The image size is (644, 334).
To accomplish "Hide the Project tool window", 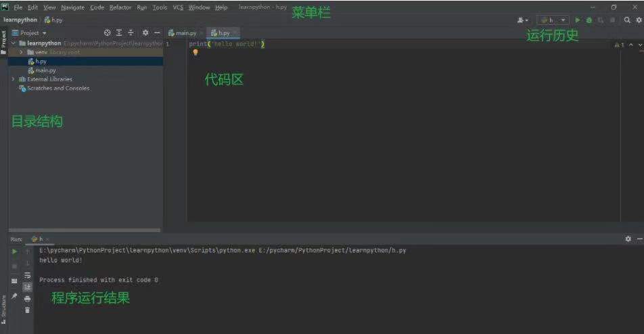I will (x=157, y=33).
